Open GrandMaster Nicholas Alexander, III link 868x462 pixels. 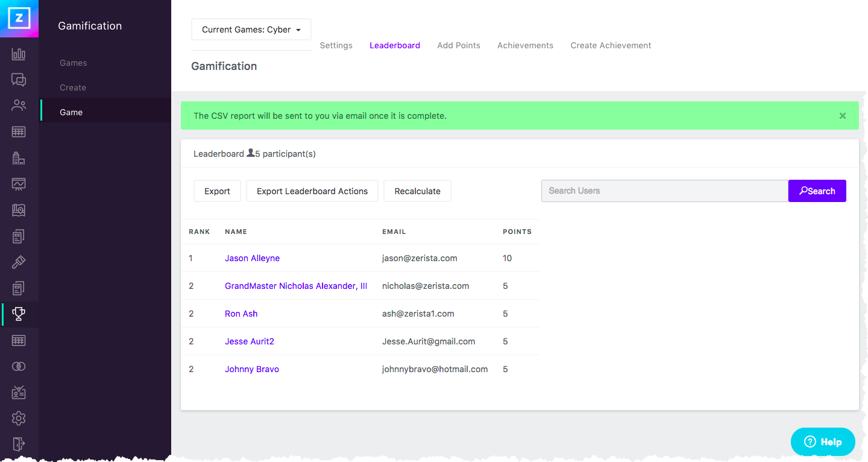click(296, 286)
